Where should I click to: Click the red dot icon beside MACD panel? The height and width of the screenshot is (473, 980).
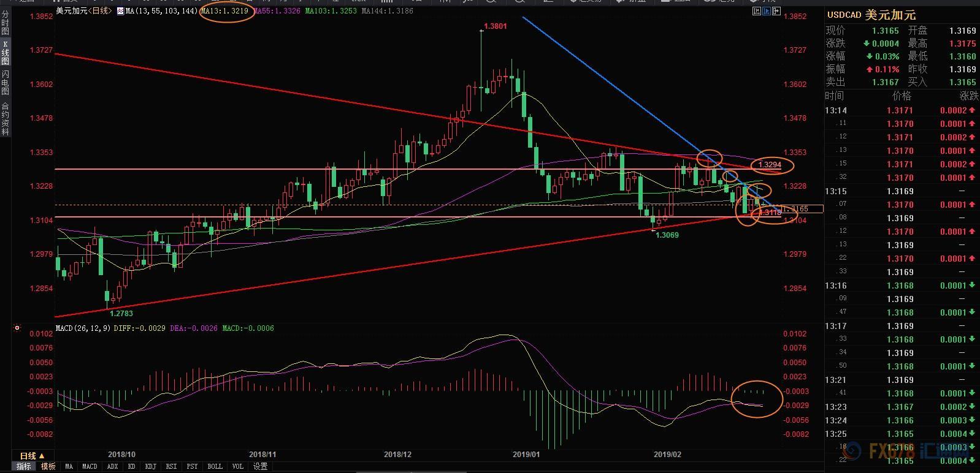[17, 328]
